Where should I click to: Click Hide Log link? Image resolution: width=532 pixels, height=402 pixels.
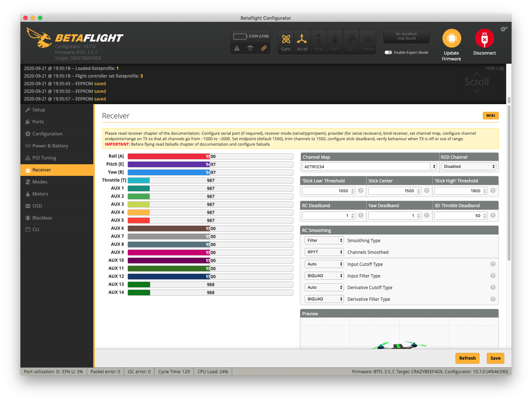[x=494, y=68]
